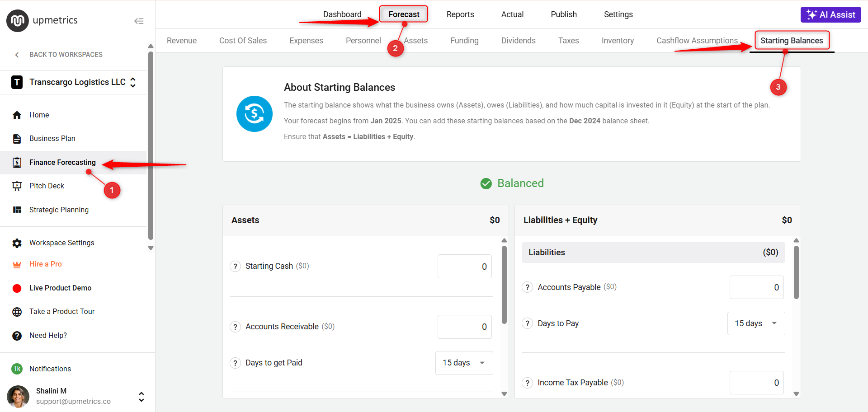This screenshot has height=412, width=868.
Task: Switch to the Revenue sub-tab
Action: [182, 41]
